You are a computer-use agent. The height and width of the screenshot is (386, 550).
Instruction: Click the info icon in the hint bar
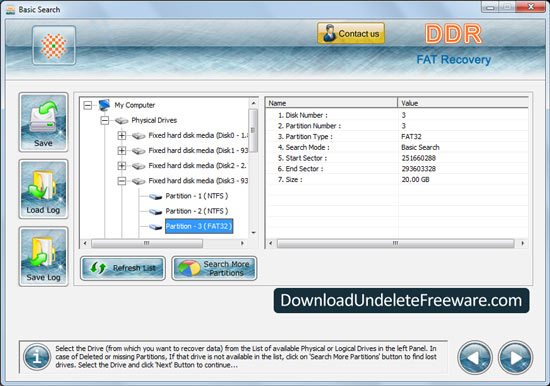(x=37, y=357)
